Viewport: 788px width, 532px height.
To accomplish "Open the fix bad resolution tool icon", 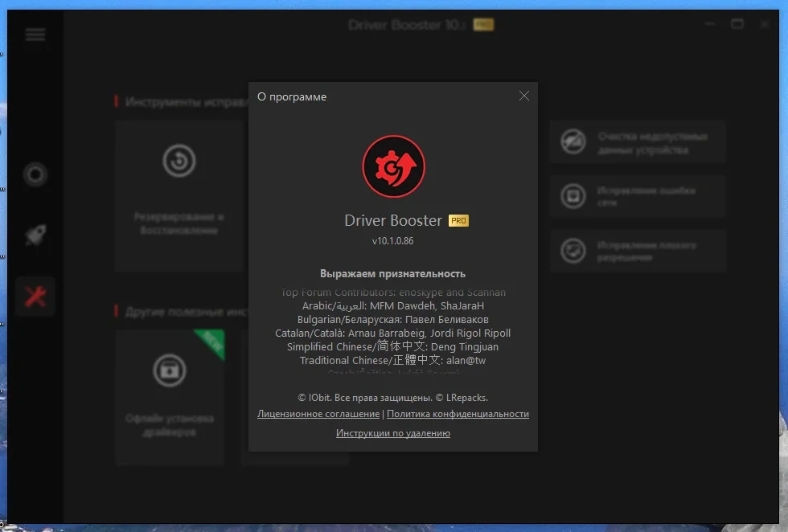I will tap(573, 251).
